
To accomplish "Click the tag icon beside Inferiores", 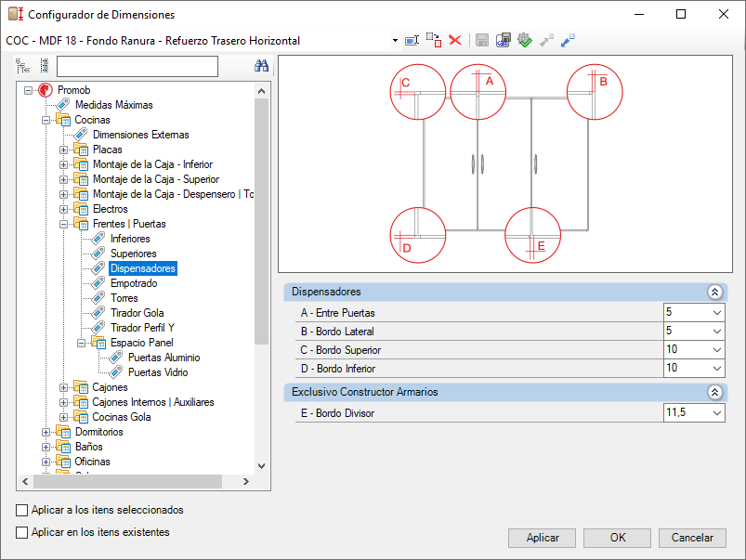I will coord(98,239).
